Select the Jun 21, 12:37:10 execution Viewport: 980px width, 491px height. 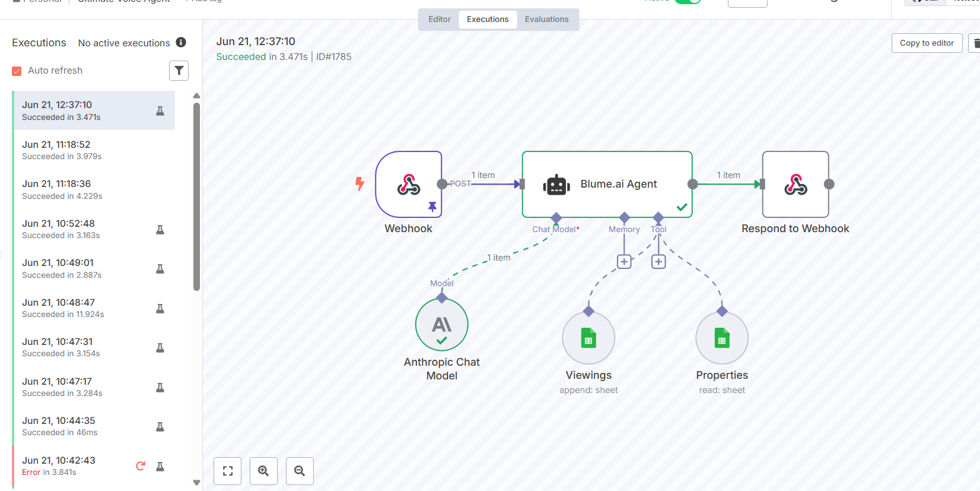click(x=94, y=110)
